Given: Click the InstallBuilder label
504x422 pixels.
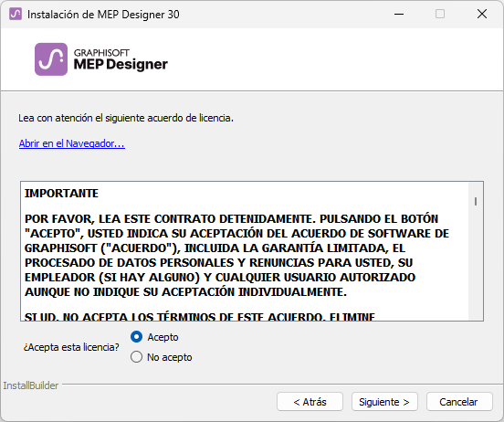Looking at the screenshot, I should (31, 385).
